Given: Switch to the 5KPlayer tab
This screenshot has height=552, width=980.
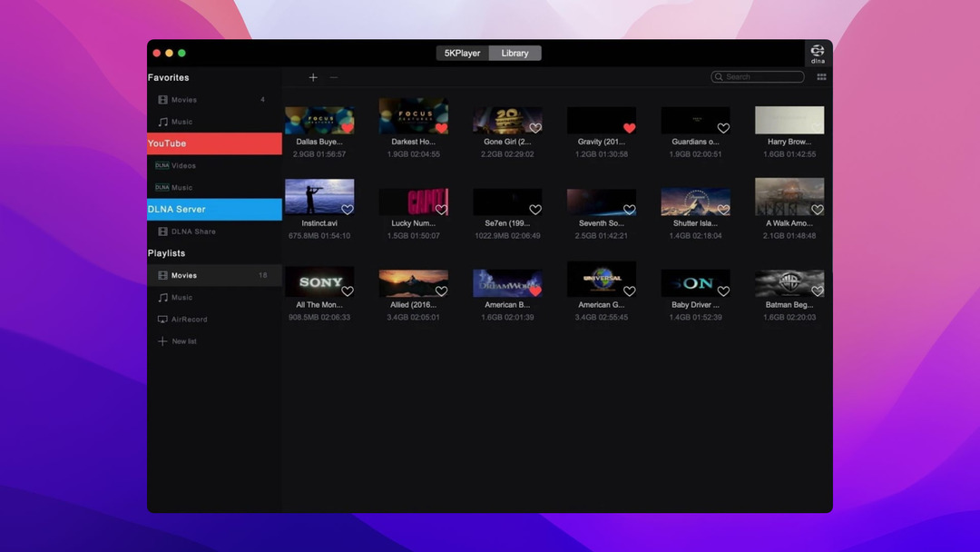Looking at the screenshot, I should [x=463, y=54].
